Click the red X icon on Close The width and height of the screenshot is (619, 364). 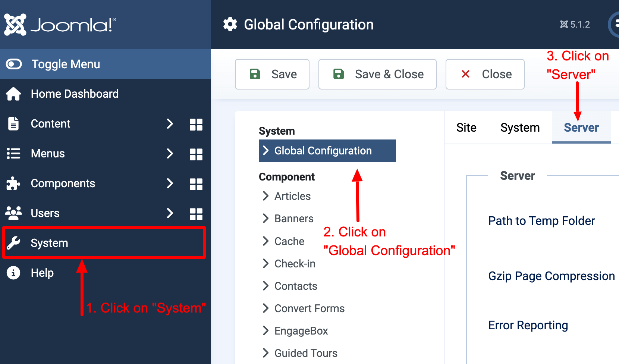[x=465, y=74]
